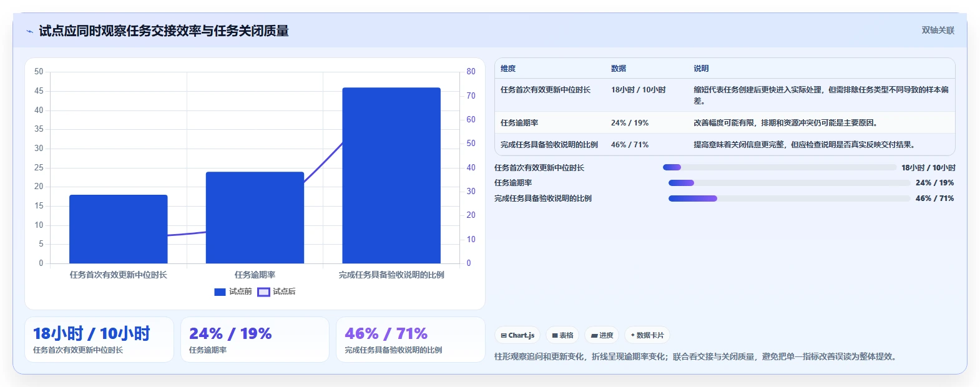Click the x-axis label 任务逾期率
The width and height of the screenshot is (980, 387).
click(255, 275)
